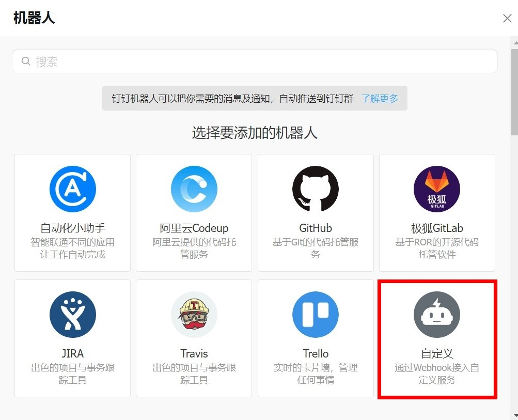Click the 自动化小助手 robot icon
This screenshot has width=518, height=420.
[x=73, y=189]
